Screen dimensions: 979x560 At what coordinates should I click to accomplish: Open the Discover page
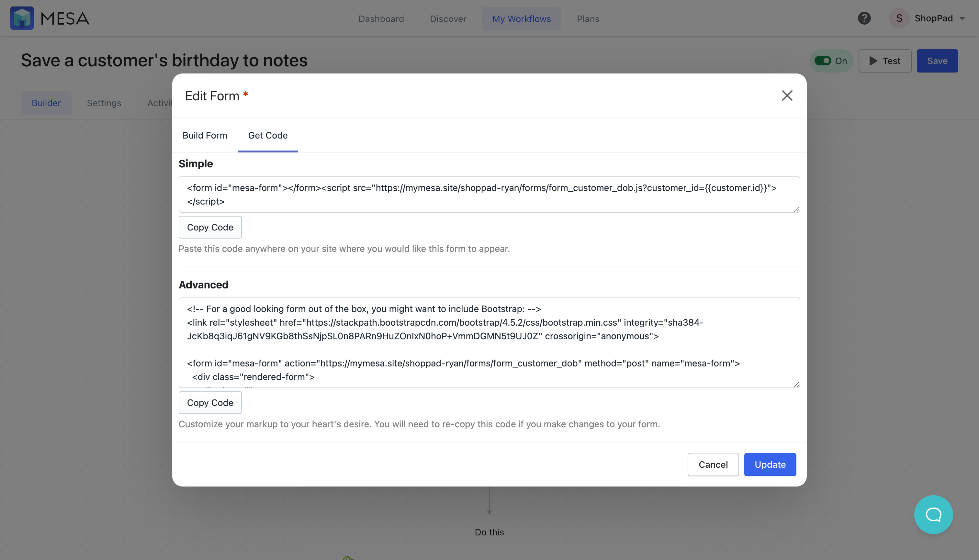click(448, 18)
